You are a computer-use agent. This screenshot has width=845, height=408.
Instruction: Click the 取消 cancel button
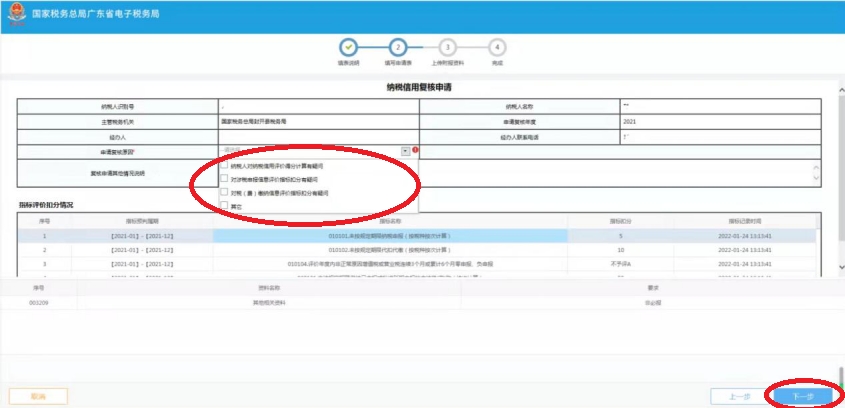tap(38, 396)
